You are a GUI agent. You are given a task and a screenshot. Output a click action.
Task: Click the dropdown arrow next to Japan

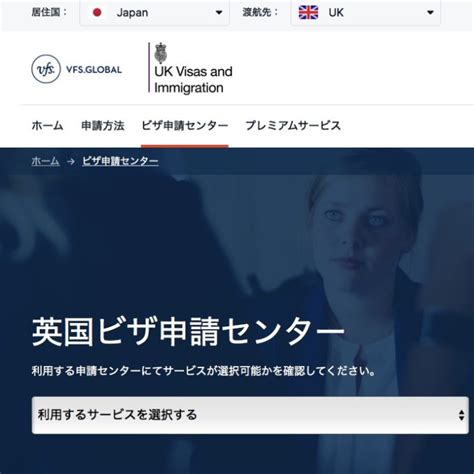pos(219,13)
